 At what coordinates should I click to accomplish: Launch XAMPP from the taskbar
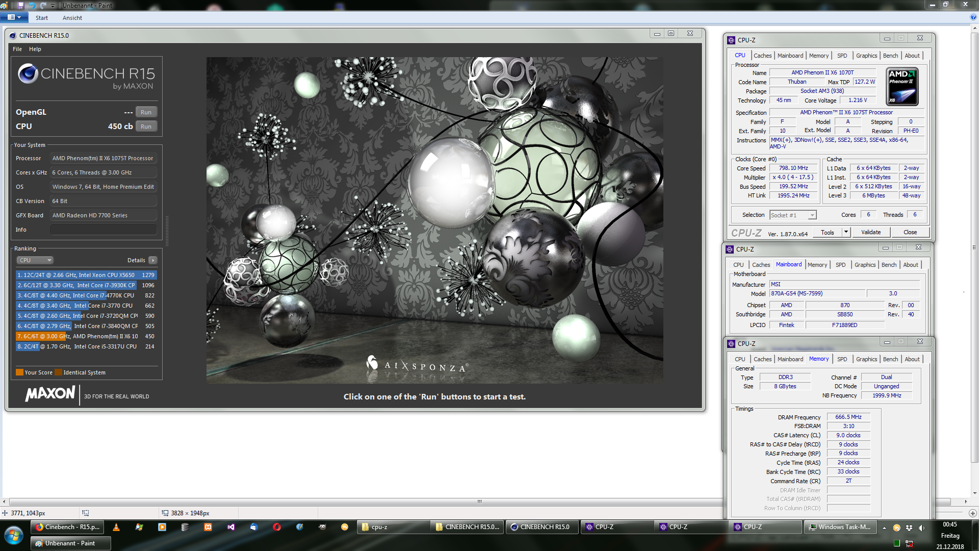pos(208,528)
